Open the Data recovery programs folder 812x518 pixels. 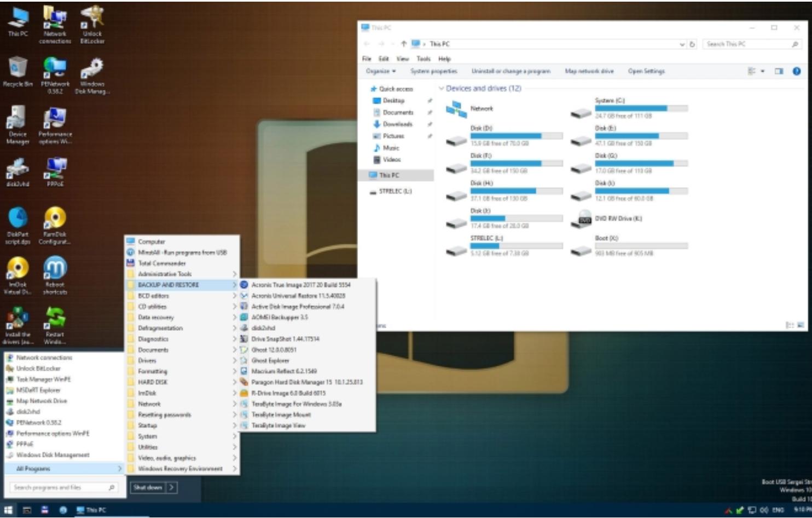[x=156, y=318]
